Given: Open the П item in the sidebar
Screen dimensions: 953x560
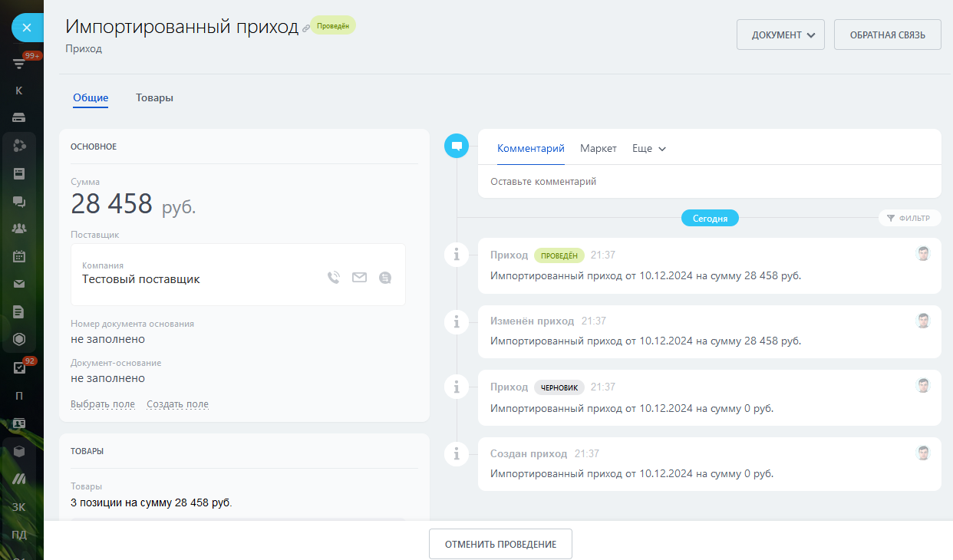Looking at the screenshot, I should (x=19, y=396).
